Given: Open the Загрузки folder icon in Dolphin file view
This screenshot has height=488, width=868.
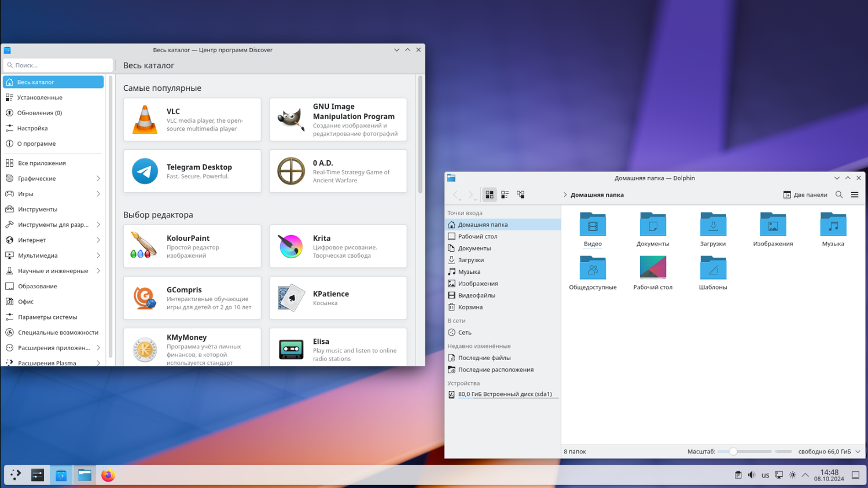Looking at the screenshot, I should (713, 225).
